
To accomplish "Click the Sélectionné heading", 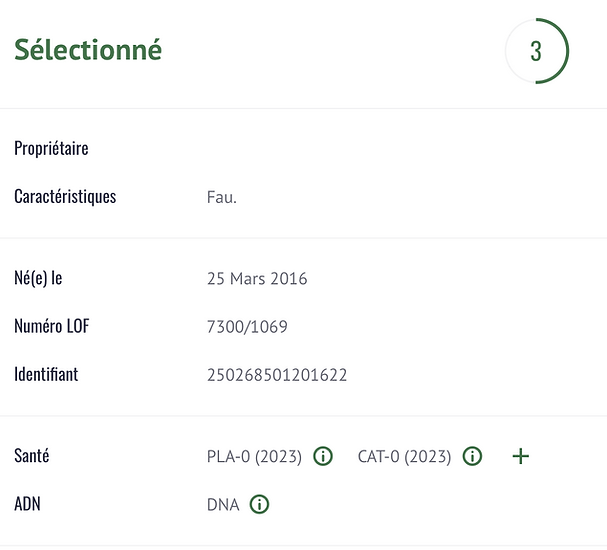I will pos(88,50).
